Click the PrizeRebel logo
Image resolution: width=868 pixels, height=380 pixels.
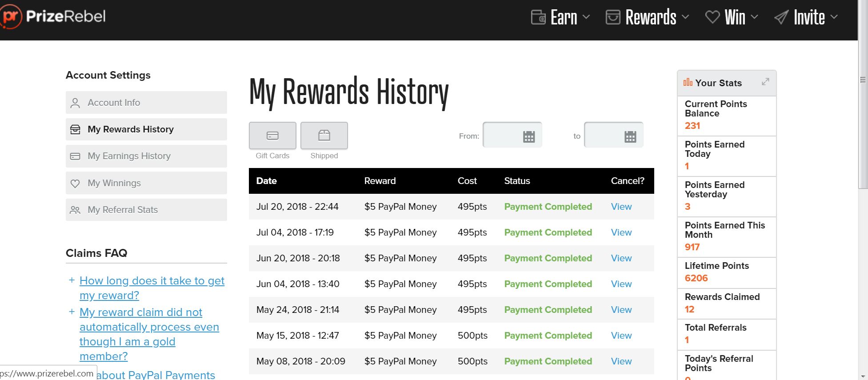(53, 16)
